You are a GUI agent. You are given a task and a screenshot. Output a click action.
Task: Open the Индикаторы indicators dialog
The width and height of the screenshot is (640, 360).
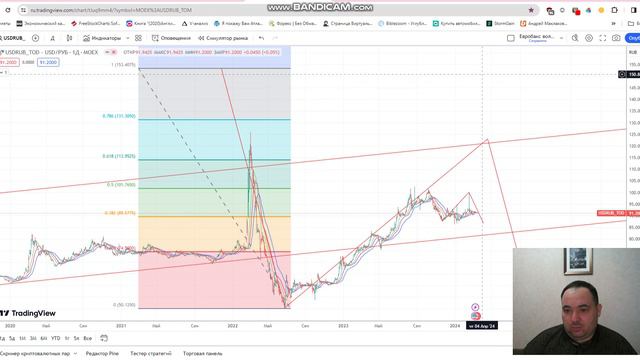pyautogui.click(x=102, y=38)
